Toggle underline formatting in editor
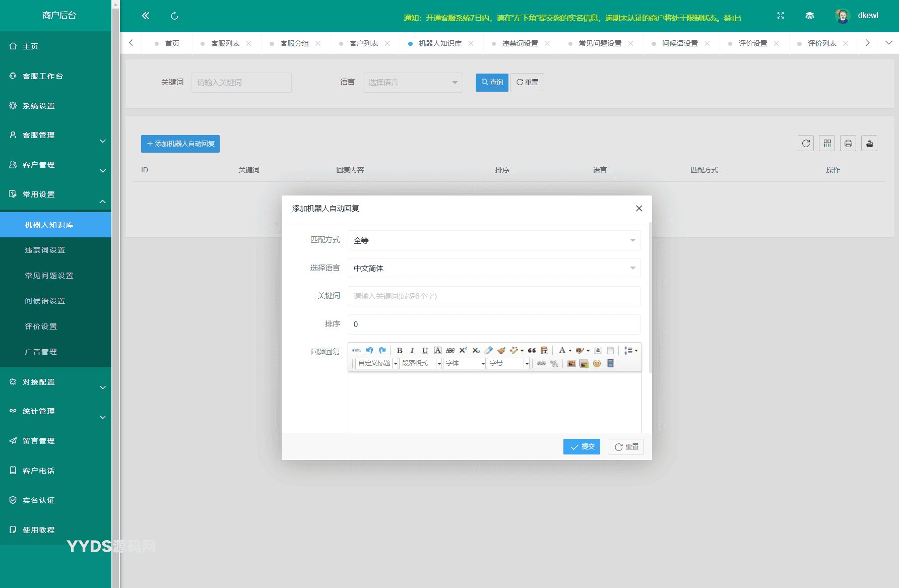This screenshot has height=588, width=899. 425,350
